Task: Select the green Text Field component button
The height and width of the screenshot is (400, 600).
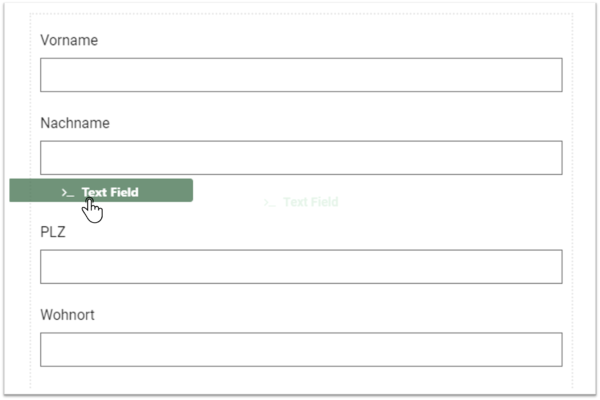Action: click(x=101, y=190)
